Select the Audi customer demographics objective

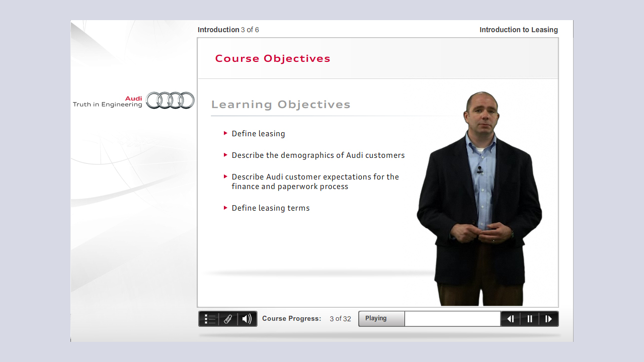tap(318, 155)
